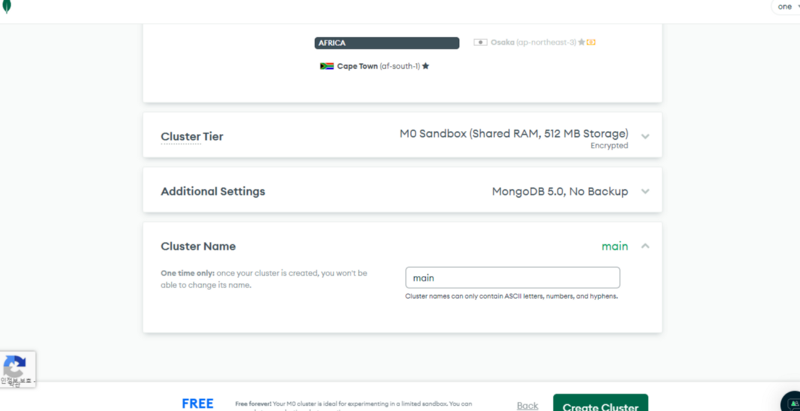The width and height of the screenshot is (800, 411).
Task: Click green 'main' cluster name summary
Action: pyautogui.click(x=615, y=246)
